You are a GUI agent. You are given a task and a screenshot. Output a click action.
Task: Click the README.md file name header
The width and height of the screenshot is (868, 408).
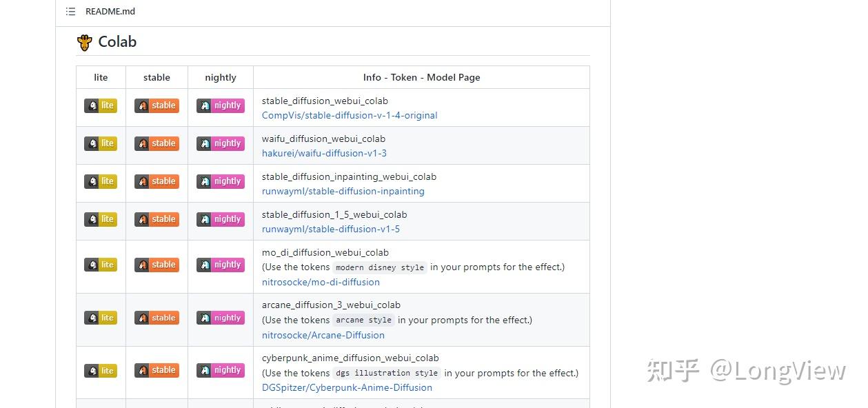[x=110, y=12]
